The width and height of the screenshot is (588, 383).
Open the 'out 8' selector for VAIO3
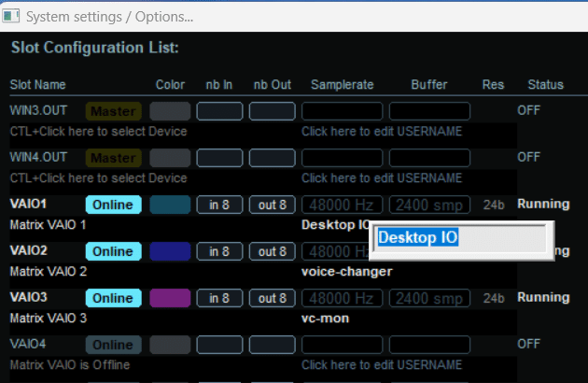click(x=273, y=298)
